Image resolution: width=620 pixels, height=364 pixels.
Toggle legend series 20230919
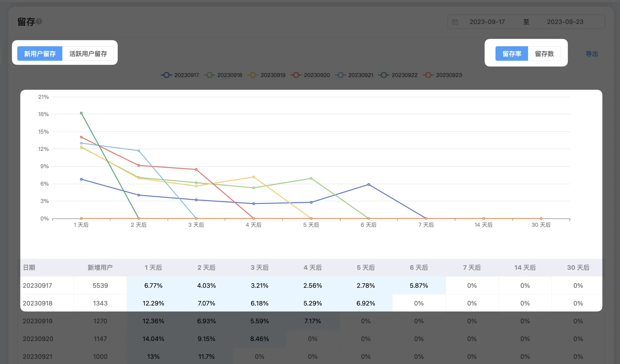[x=266, y=75]
